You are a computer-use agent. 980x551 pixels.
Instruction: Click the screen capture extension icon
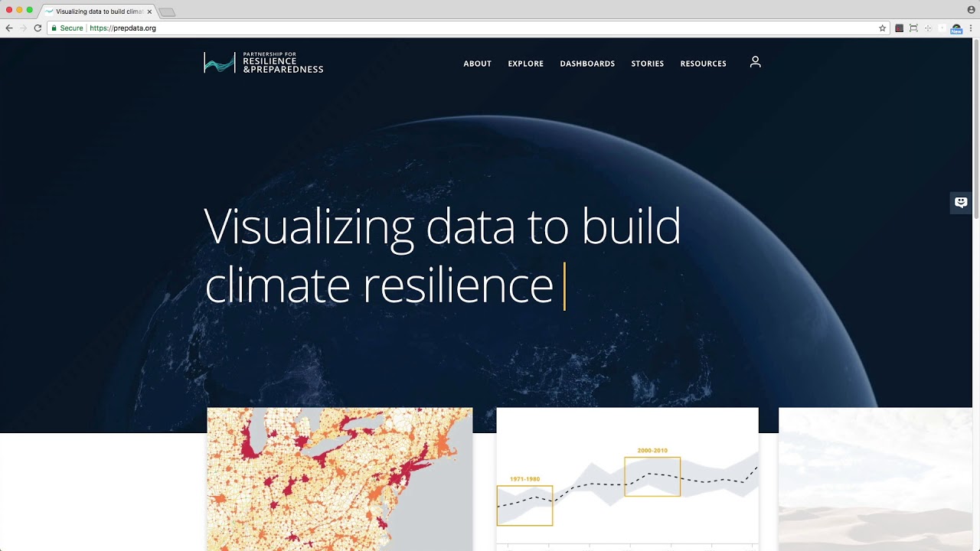(x=913, y=28)
